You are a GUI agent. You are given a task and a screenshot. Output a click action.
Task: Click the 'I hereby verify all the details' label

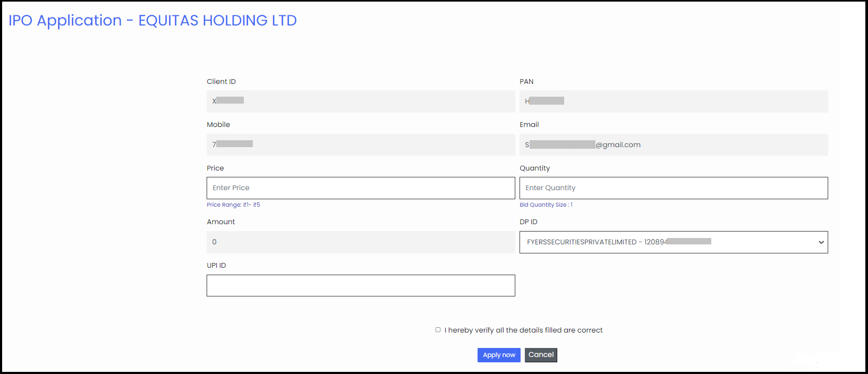(523, 330)
